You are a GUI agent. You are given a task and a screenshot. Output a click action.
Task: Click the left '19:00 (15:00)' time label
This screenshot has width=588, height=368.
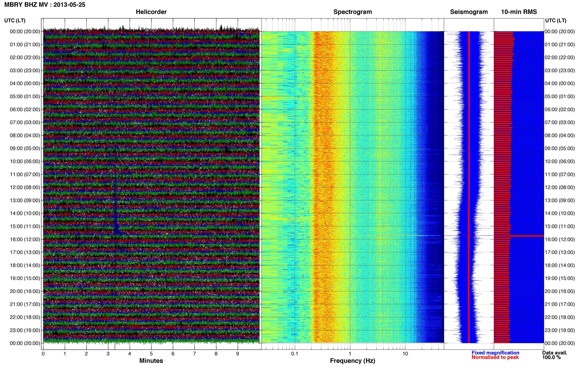pyautogui.click(x=25, y=278)
